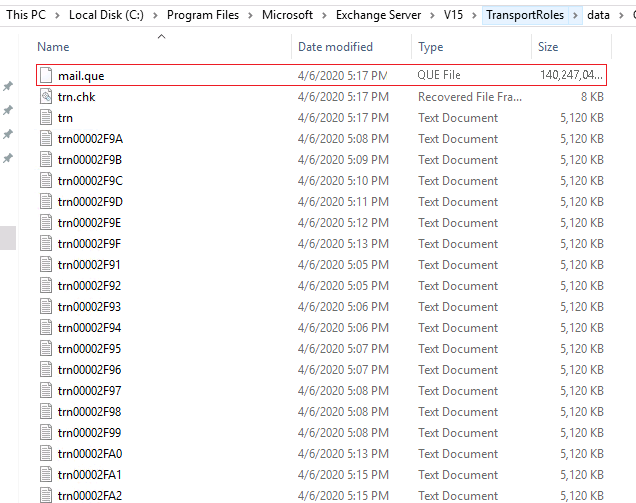Screen dimensions: 636x503
Task: Select the mail.que file name
Action: (81, 76)
